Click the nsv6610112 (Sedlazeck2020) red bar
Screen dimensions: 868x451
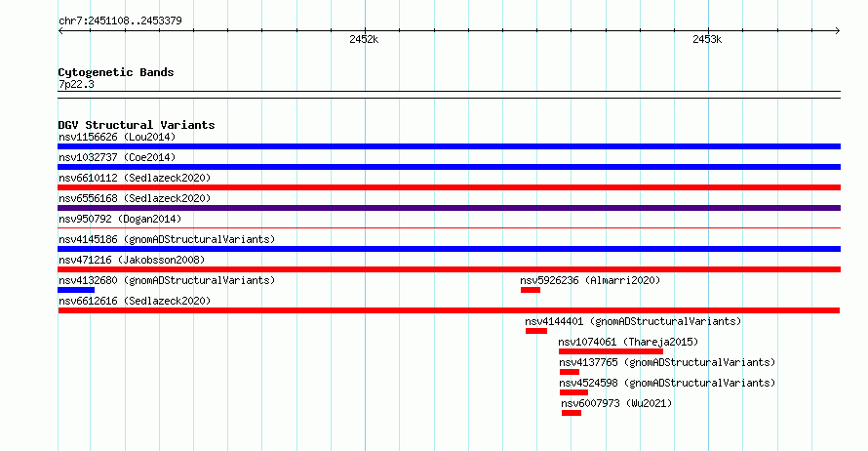449,187
